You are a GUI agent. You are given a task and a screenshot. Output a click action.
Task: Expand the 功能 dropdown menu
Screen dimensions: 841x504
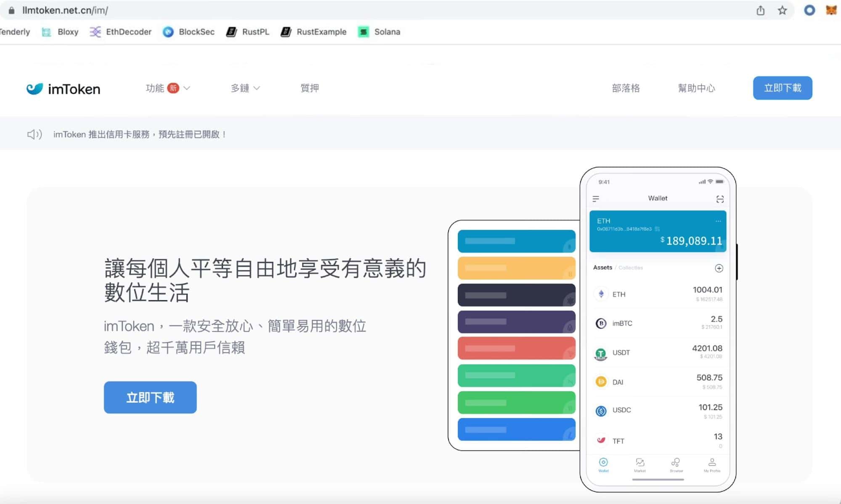coord(166,87)
